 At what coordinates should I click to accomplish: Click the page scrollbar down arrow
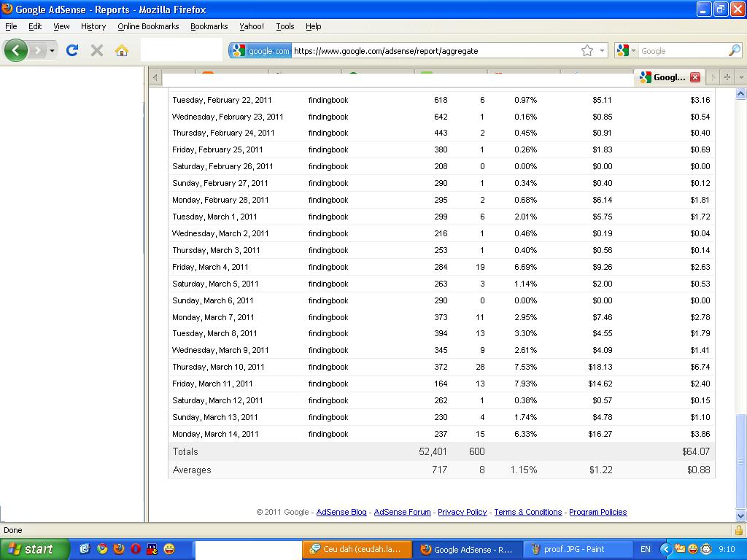click(740, 516)
